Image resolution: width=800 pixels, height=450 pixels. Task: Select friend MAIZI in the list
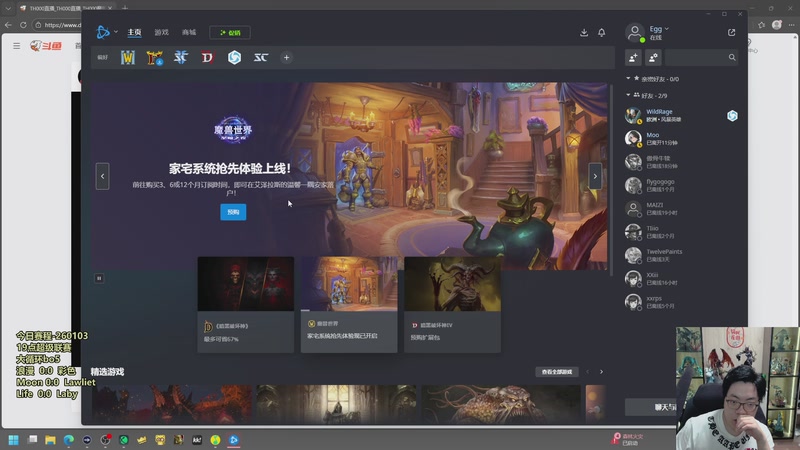(x=681, y=209)
